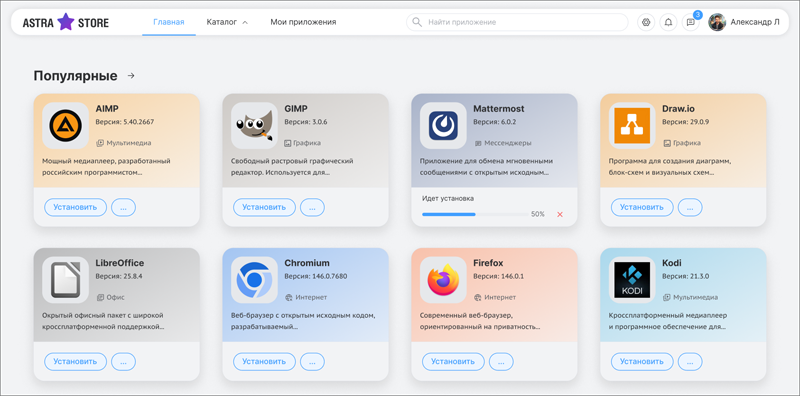Click the GIMP mascot icon
This screenshot has height=396, width=800.
[254, 126]
